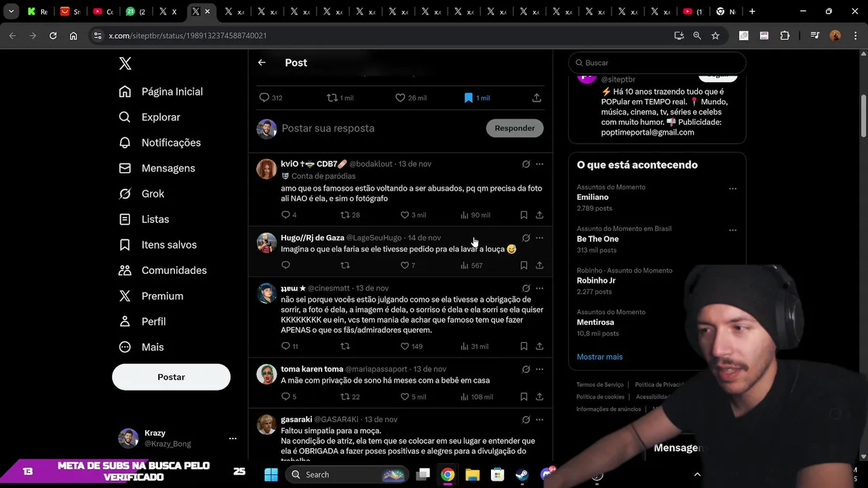Open Notificações
Screen dimensions: 868x488
pyautogui.click(x=160, y=142)
